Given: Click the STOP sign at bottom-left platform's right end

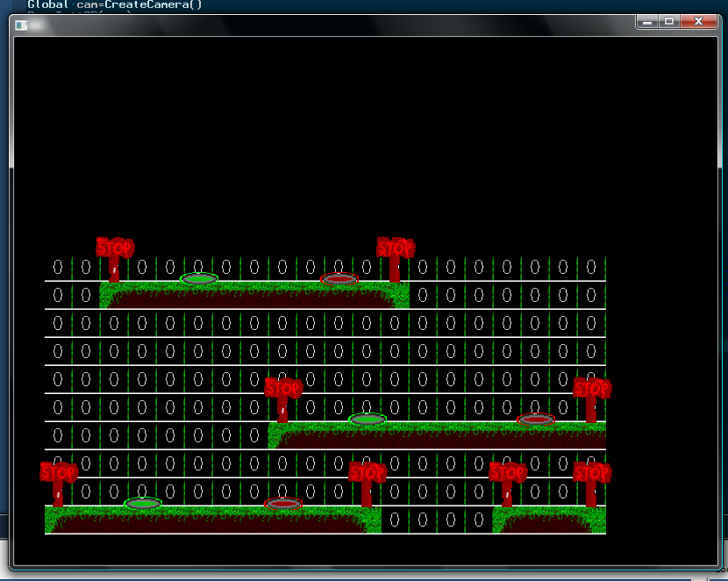Looking at the screenshot, I should pos(367,473).
